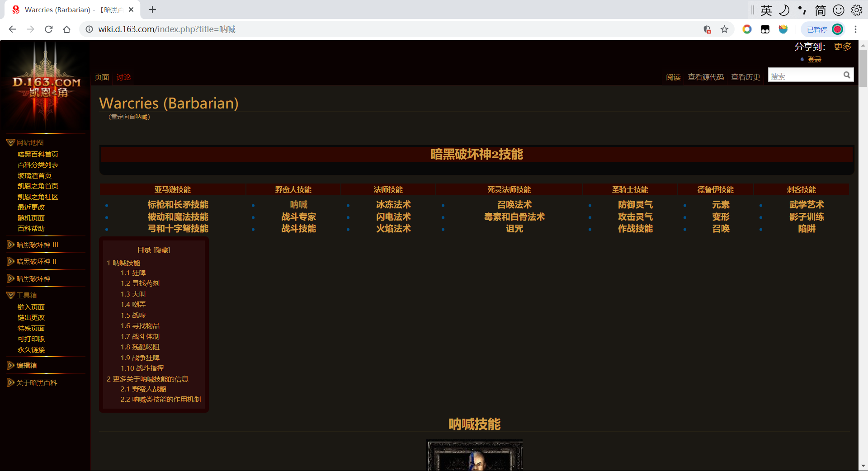Open the 战斗专家 skill link
The image size is (868, 471).
299,217
